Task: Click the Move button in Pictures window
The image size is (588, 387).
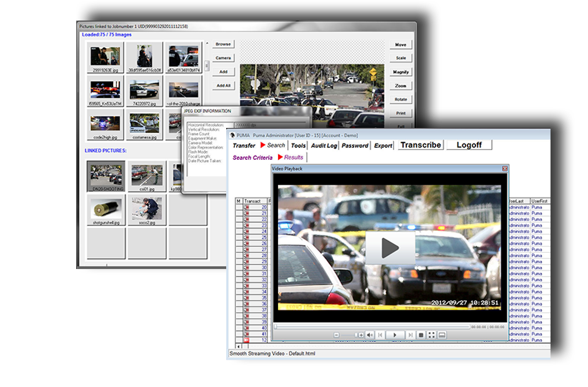Action: (401, 44)
